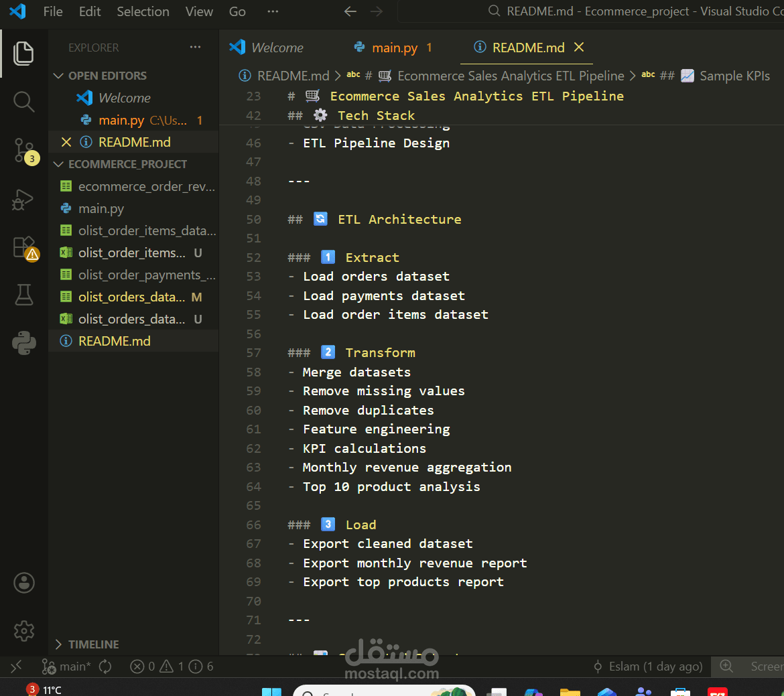This screenshot has height=696, width=784.
Task: Open the Accounts menu icon
Action: (x=23, y=583)
